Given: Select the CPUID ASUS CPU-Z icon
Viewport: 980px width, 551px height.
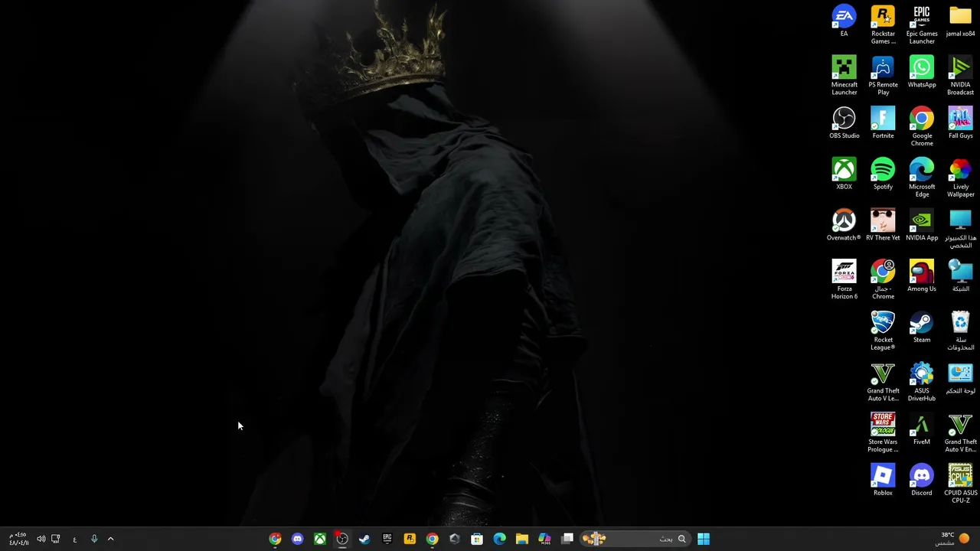Looking at the screenshot, I should coord(960,484).
